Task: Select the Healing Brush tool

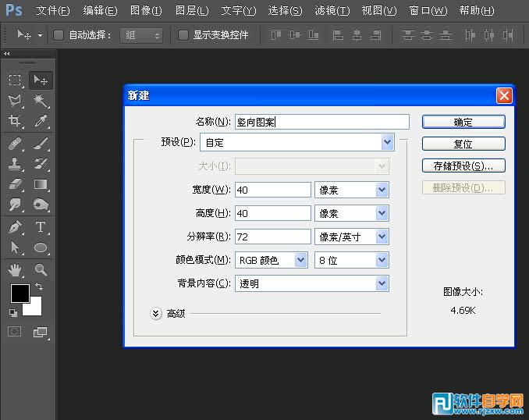Action: click(x=15, y=144)
